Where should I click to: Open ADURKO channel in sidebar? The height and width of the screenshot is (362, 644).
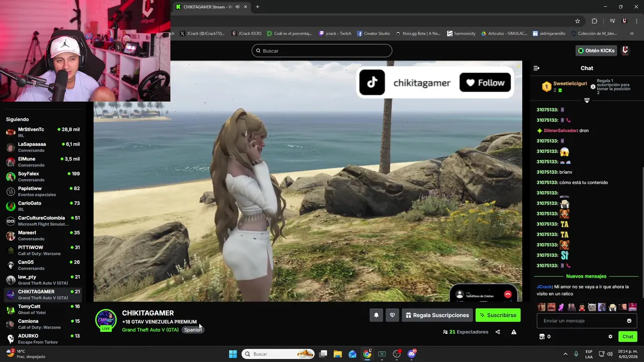point(43,339)
